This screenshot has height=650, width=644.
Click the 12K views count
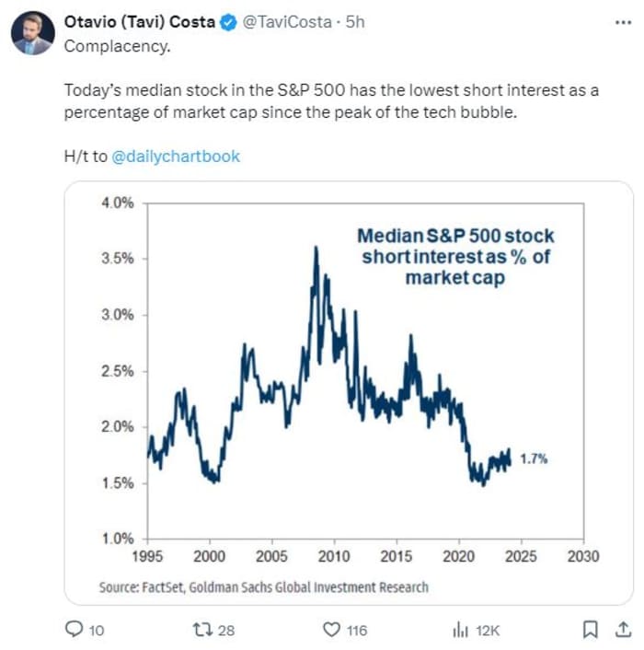point(488,631)
